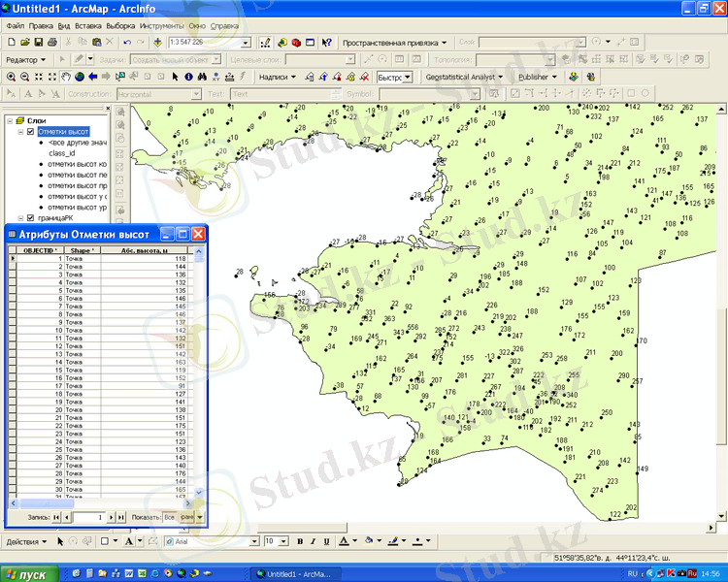This screenshot has height=582, width=728.
Task: Click the Abs. height column header
Action: (x=143, y=249)
